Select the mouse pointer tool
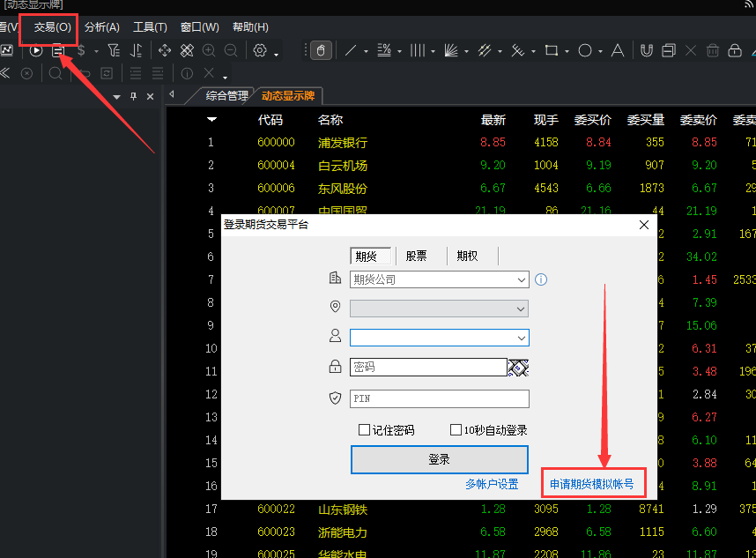Viewport: 756px width, 558px height. click(321, 50)
